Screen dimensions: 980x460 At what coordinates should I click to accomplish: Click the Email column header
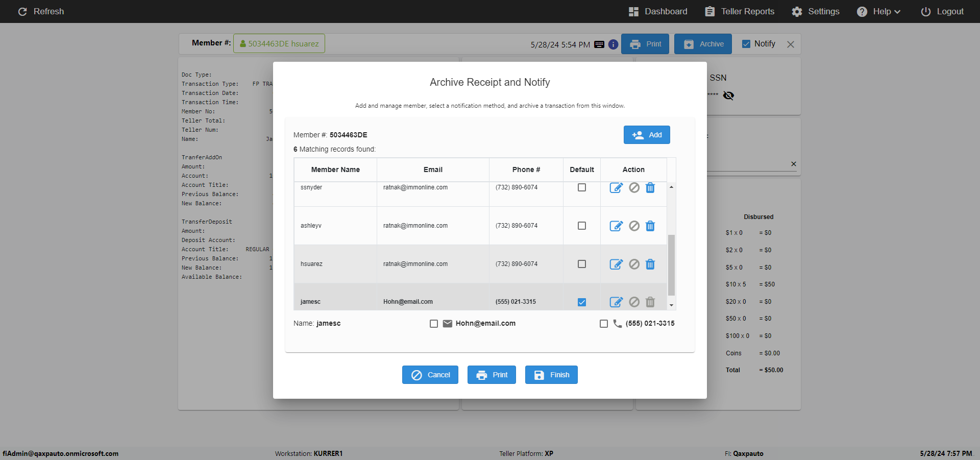(433, 170)
